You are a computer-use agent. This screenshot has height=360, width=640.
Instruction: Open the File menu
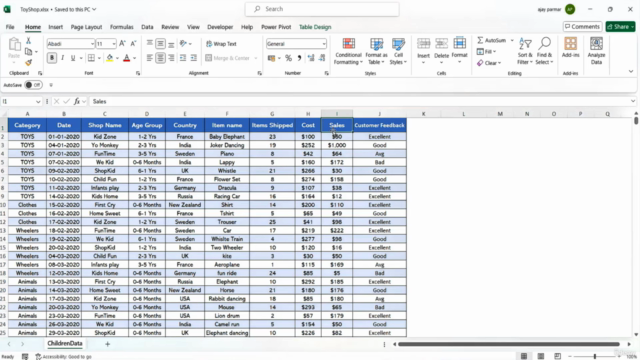point(10,27)
